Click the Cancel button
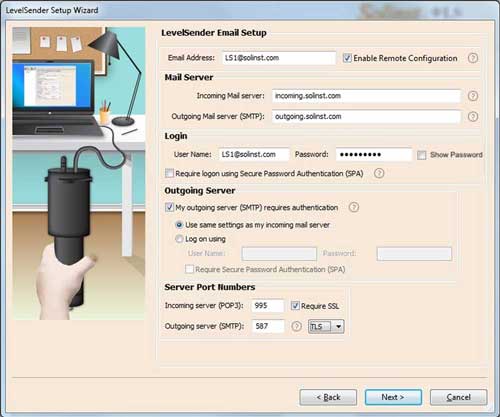The width and height of the screenshot is (500, 417). point(459,397)
